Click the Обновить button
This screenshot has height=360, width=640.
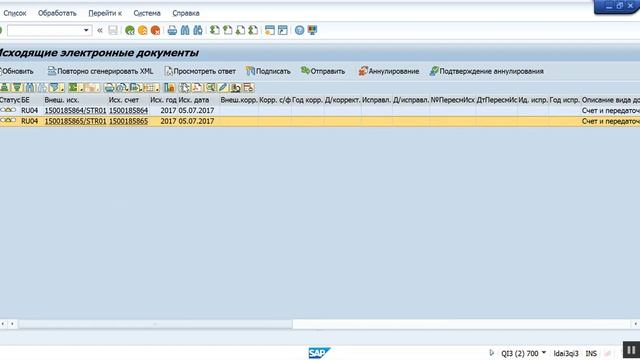pos(17,71)
